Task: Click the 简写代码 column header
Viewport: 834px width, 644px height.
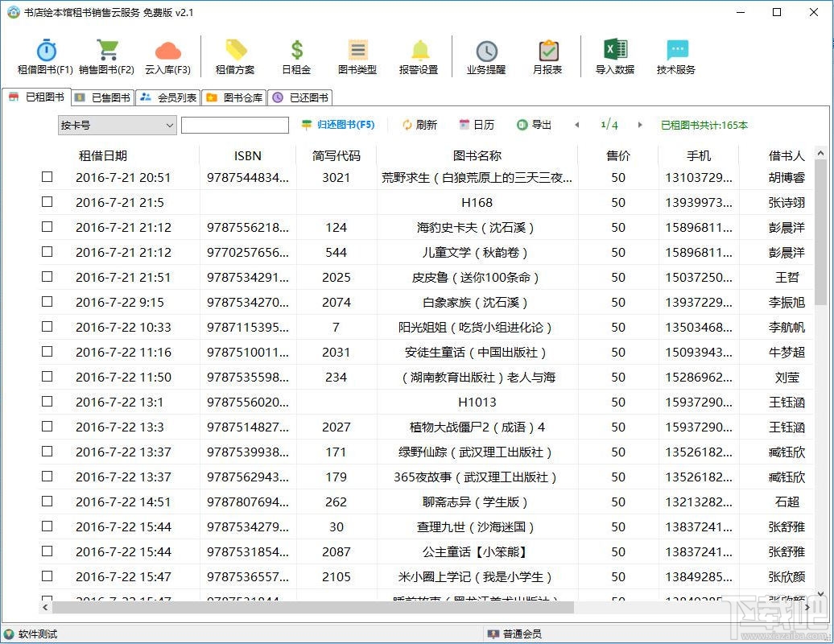Action: tap(336, 156)
